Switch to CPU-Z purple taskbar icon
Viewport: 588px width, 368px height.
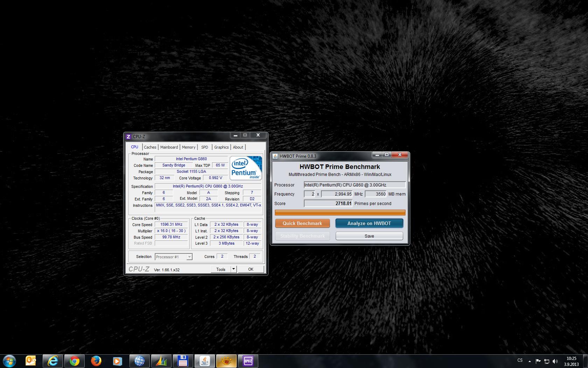click(248, 361)
